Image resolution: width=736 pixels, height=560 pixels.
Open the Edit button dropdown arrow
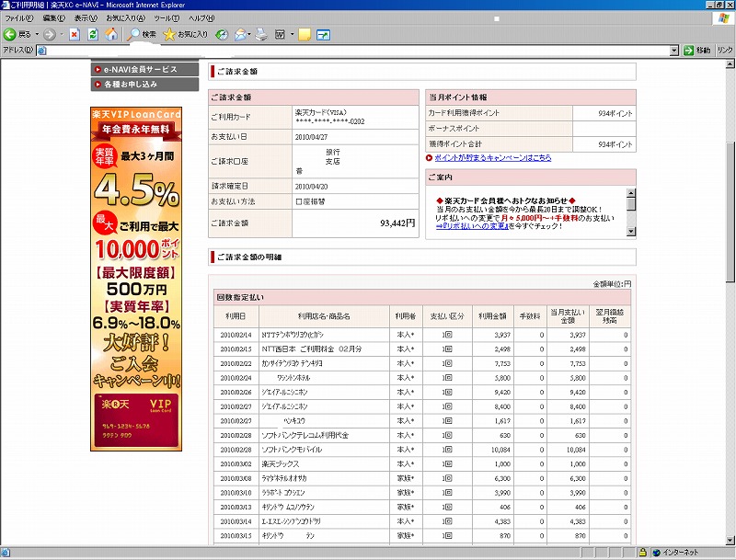(x=292, y=34)
